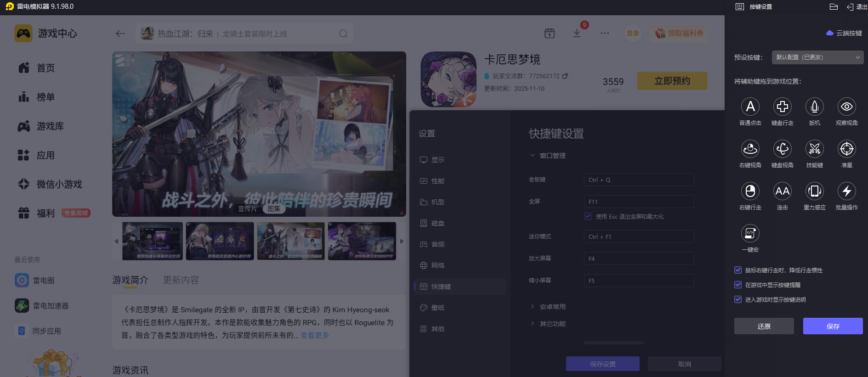Go back with the left arrow

click(x=120, y=34)
